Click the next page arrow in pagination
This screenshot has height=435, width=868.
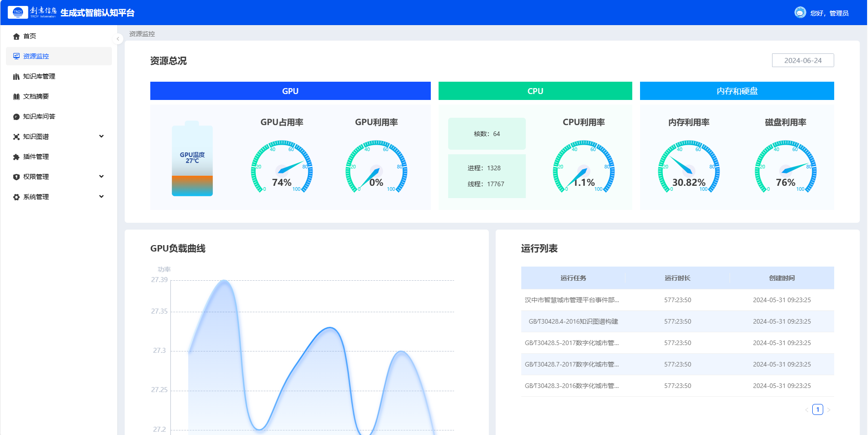point(829,410)
